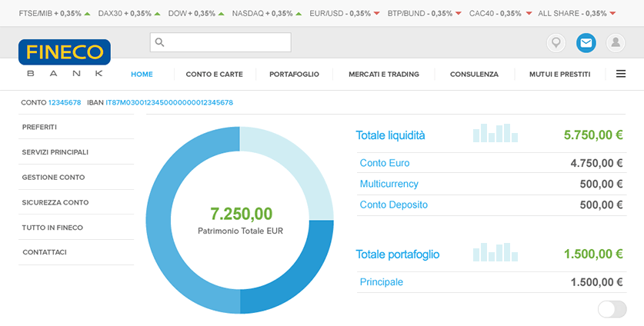
Task: Open the user profile icon
Action: [x=616, y=43]
